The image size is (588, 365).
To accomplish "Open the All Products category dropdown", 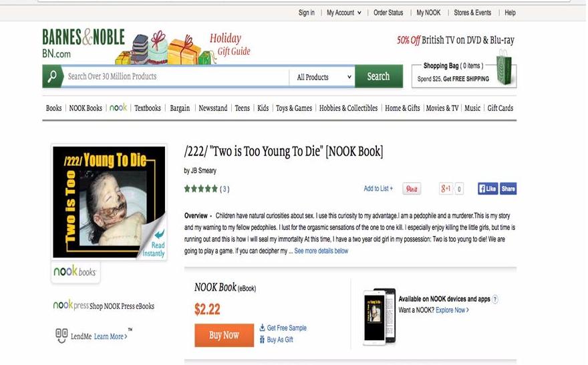I will click(324, 77).
